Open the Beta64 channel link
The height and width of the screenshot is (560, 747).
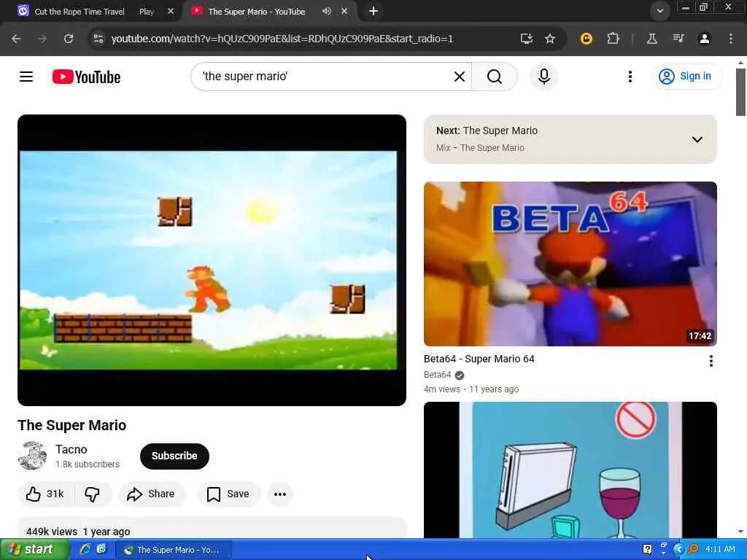coord(438,375)
